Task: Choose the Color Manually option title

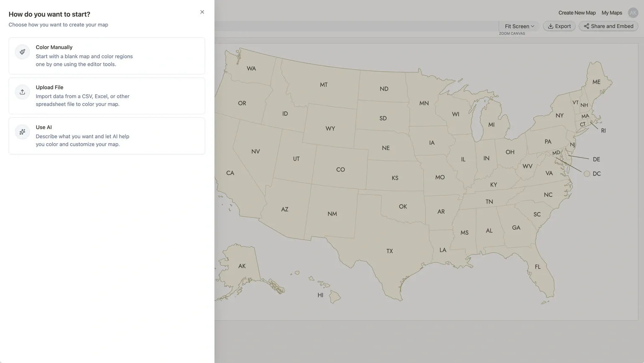Action: [x=54, y=47]
